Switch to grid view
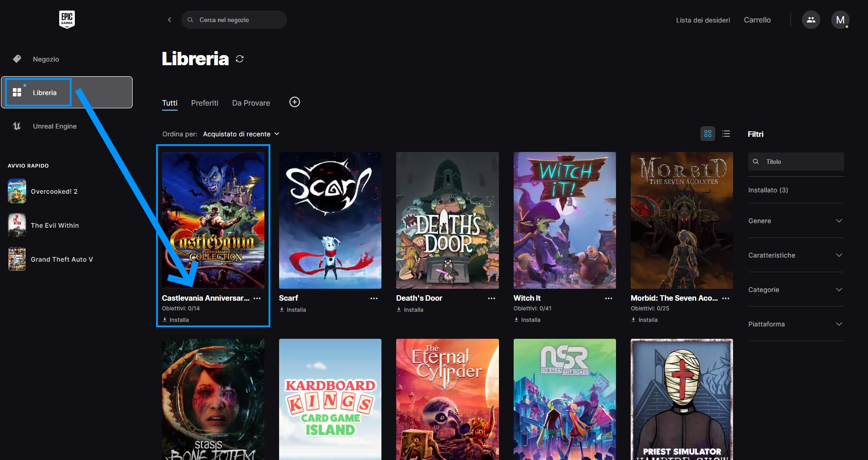 tap(708, 134)
